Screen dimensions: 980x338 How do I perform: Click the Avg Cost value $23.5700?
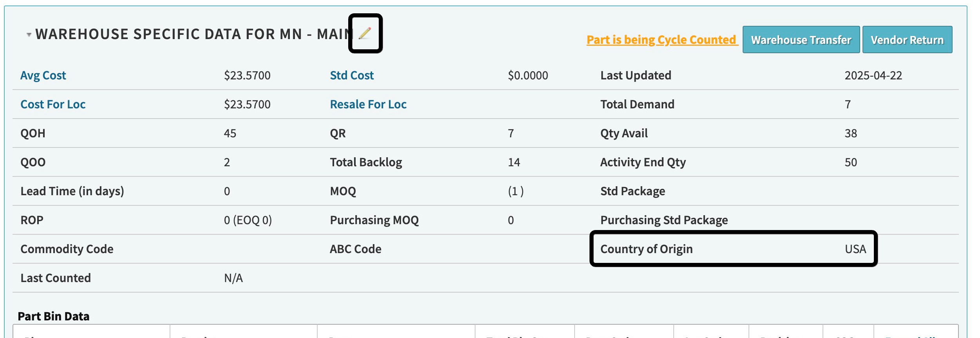point(247,75)
